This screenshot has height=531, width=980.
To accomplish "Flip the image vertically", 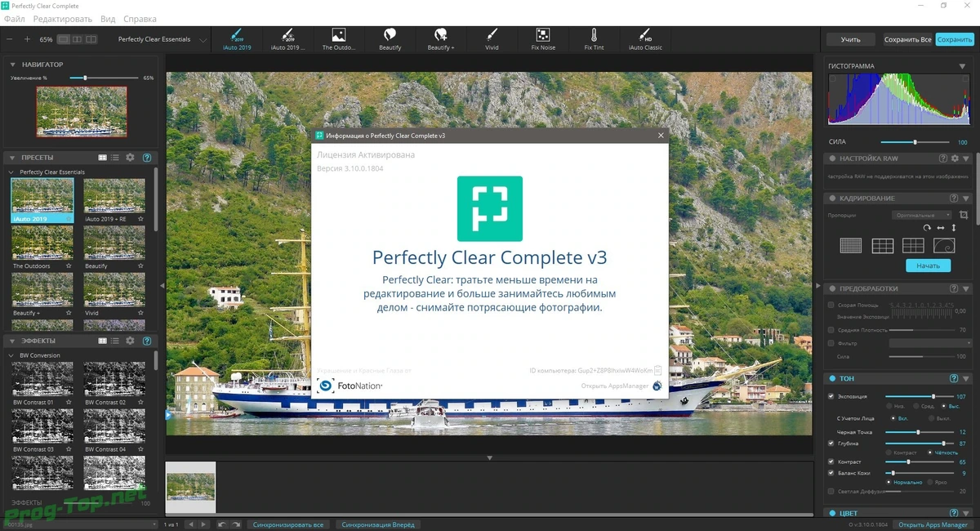I will tap(953, 228).
